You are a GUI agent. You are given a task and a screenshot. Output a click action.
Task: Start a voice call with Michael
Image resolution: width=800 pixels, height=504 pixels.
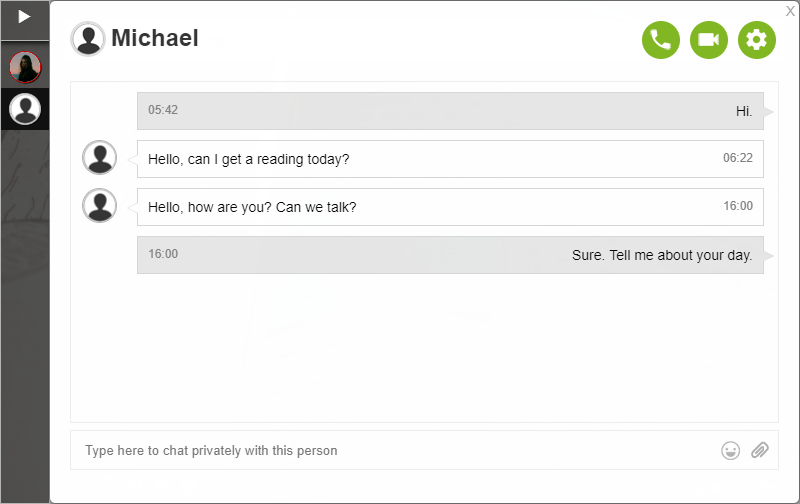tap(660, 40)
